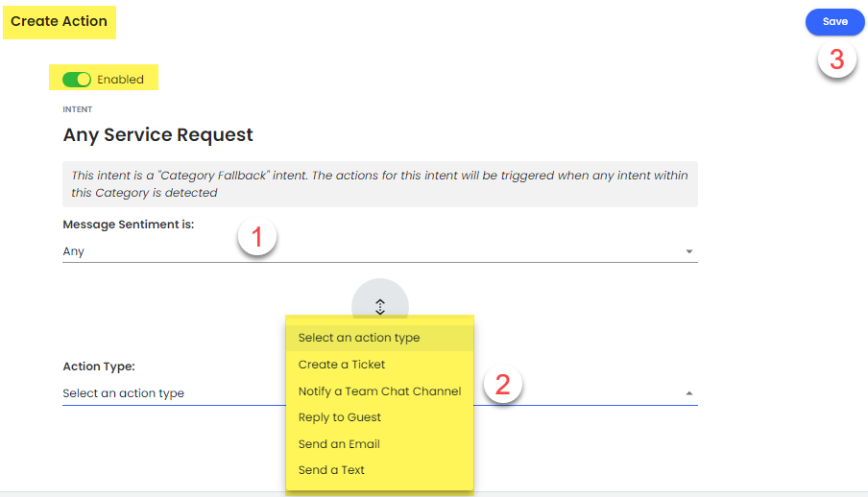Click the up-down arrows circular icon

[x=380, y=306]
